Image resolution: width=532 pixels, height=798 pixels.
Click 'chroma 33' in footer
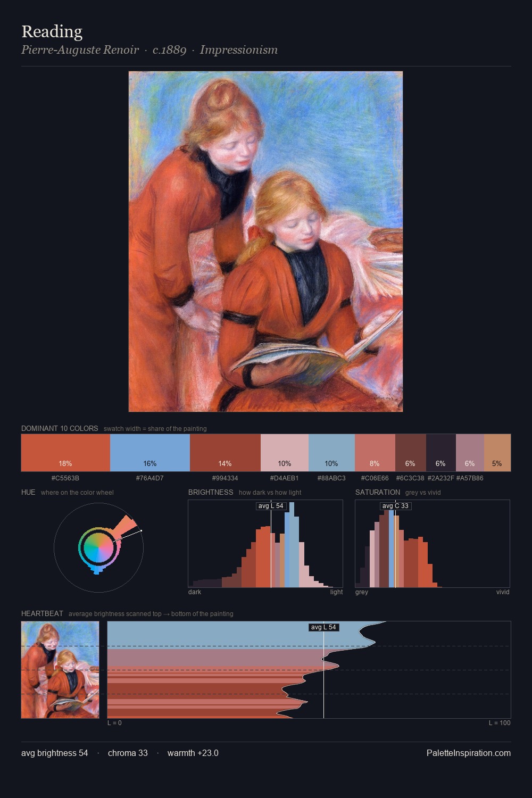tap(128, 753)
